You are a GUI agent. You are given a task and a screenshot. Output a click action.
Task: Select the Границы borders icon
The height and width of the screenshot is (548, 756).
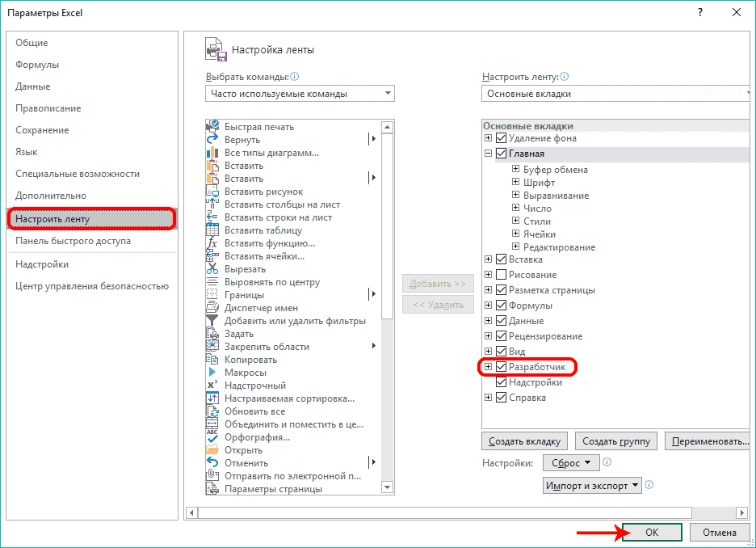click(x=212, y=295)
